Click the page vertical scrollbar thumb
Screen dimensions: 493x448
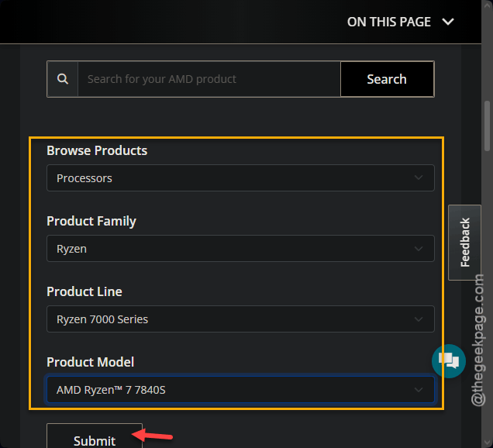[488, 126]
